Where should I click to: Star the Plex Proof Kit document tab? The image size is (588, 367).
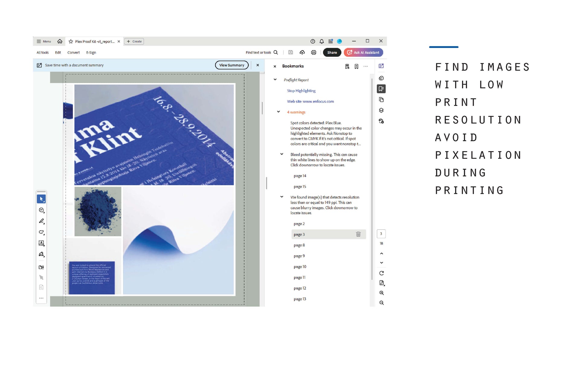tap(71, 41)
